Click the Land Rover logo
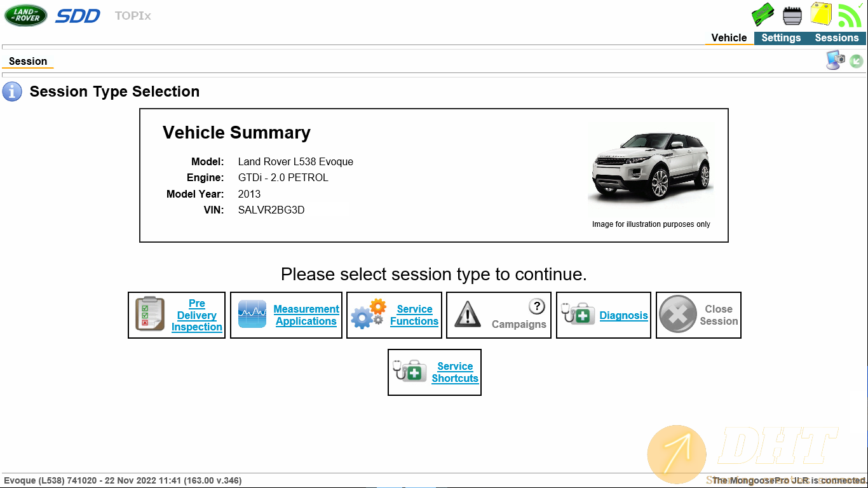 [26, 15]
